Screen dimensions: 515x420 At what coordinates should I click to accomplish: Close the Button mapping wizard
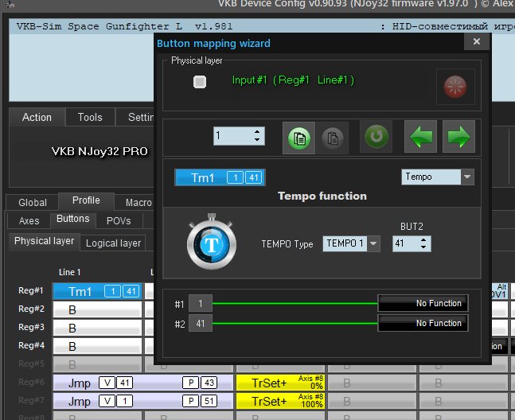(477, 41)
